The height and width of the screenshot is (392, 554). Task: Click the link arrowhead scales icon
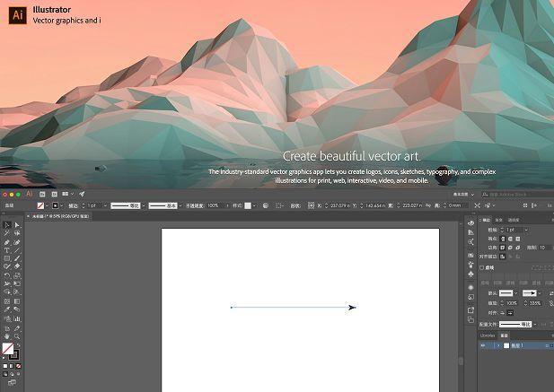pyautogui.click(x=551, y=303)
